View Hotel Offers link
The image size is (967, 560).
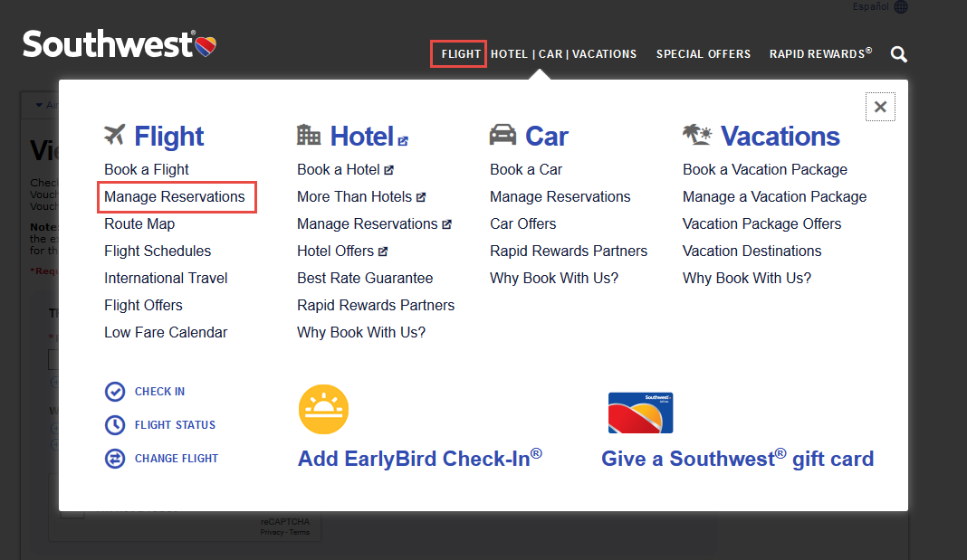(341, 251)
